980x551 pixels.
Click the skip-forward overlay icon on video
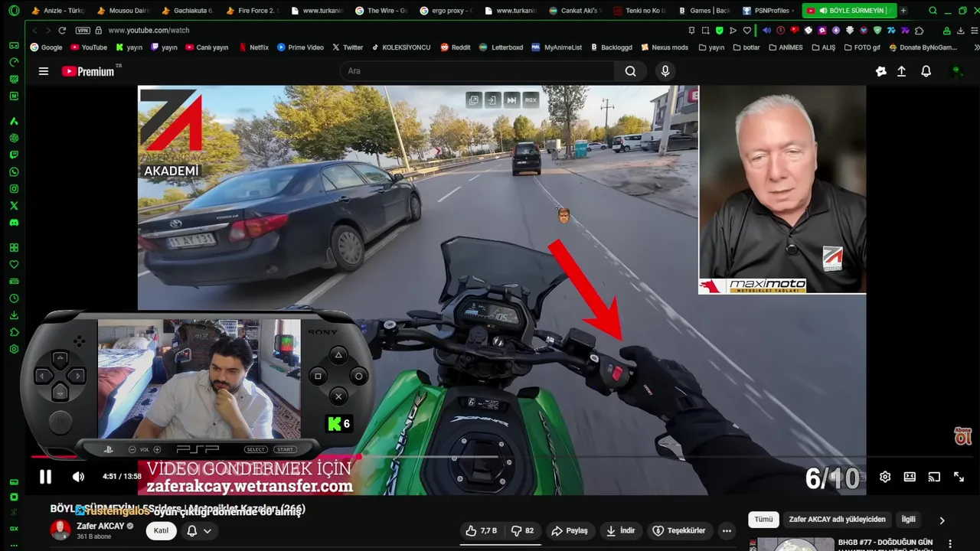(x=511, y=100)
